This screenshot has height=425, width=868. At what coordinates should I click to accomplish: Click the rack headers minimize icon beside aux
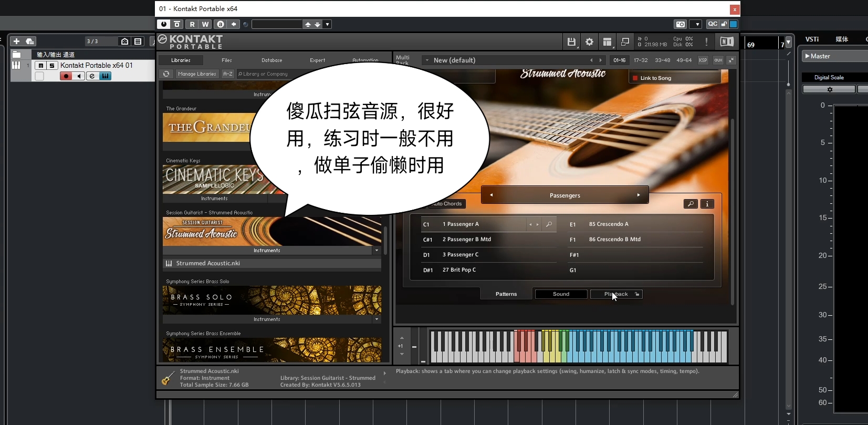click(x=731, y=60)
